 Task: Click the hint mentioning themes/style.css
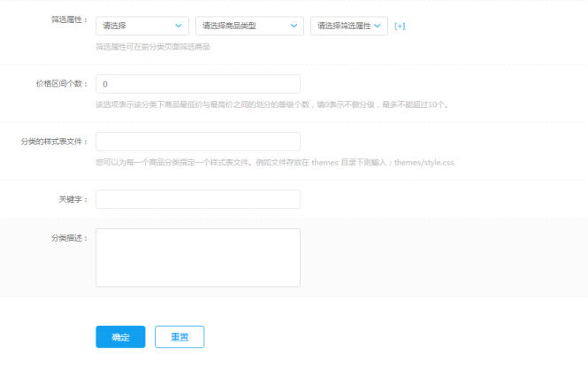coord(275,163)
